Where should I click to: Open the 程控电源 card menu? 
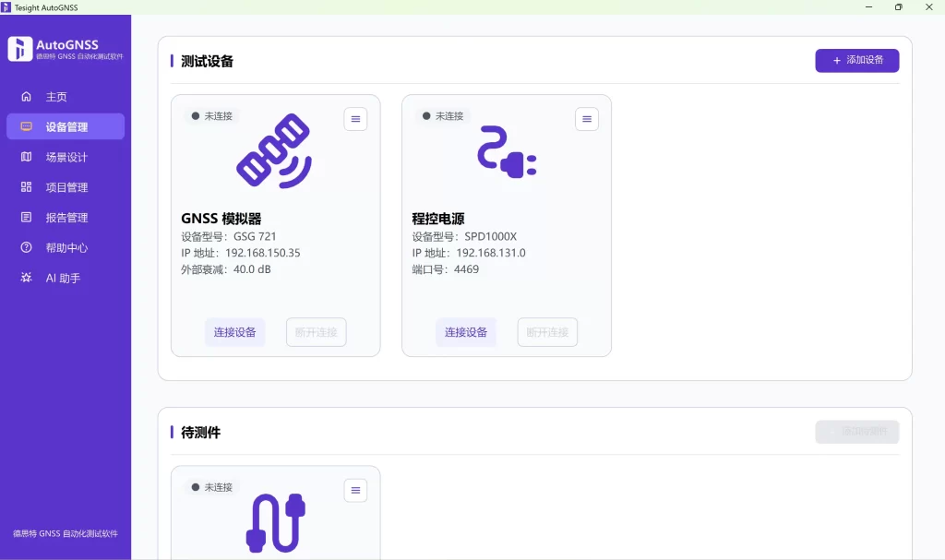click(586, 119)
